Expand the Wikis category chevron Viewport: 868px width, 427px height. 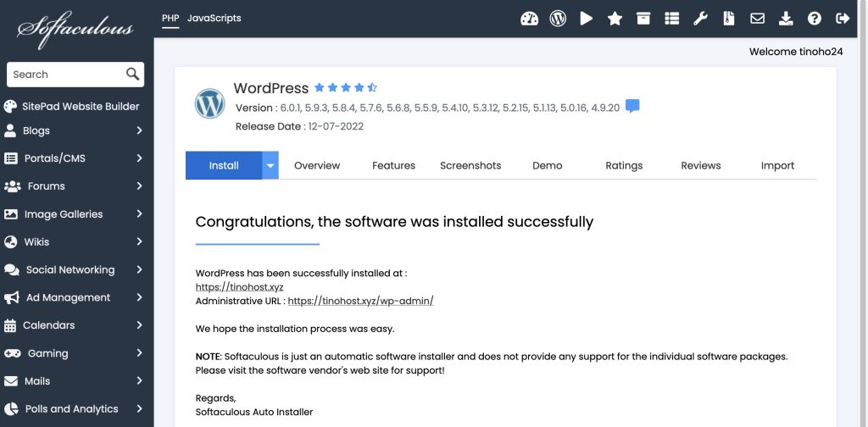(140, 241)
